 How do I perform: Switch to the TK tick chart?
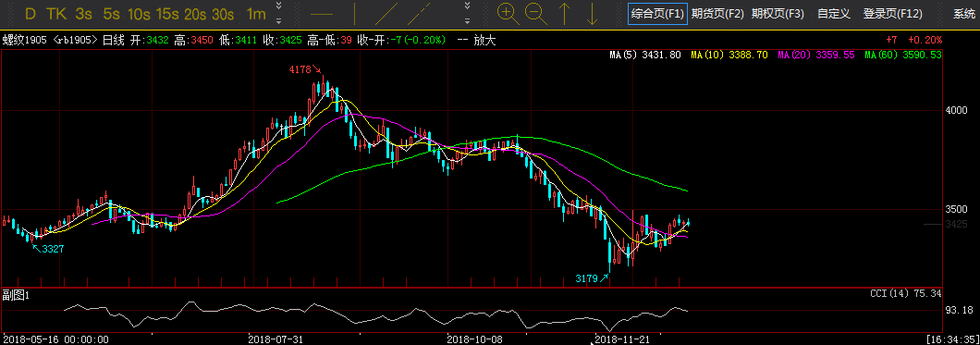pyautogui.click(x=56, y=14)
